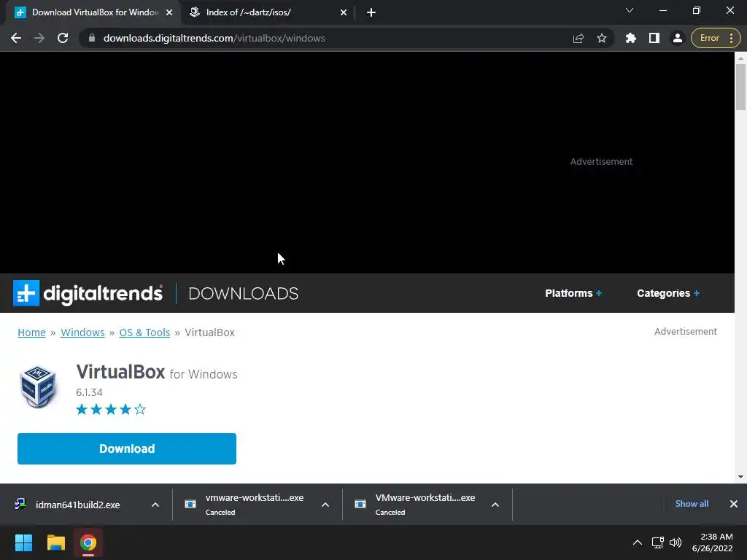Expand the Categories menu
The height and width of the screenshot is (560, 747).
(x=668, y=293)
